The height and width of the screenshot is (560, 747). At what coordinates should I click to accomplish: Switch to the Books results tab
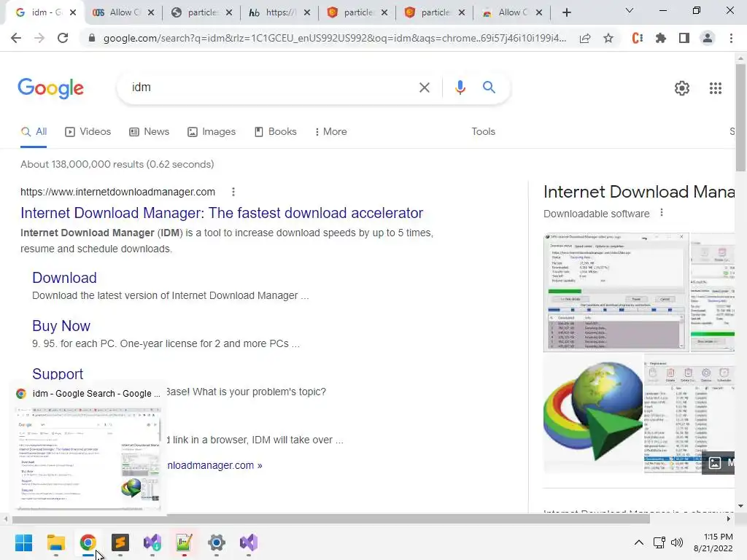click(x=275, y=132)
